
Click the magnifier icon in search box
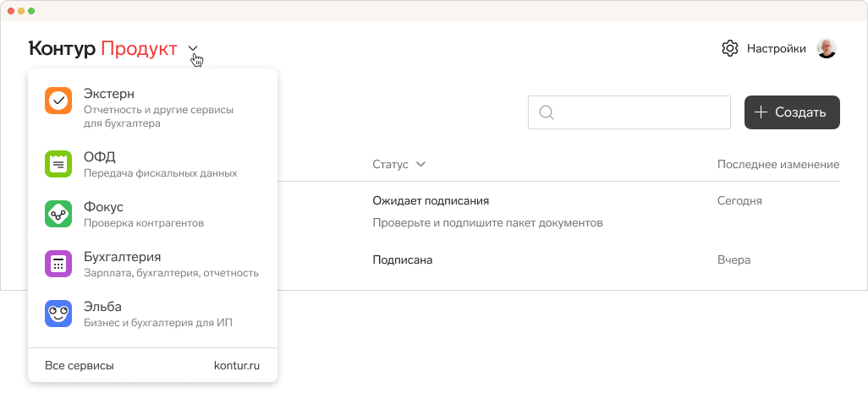(x=547, y=112)
